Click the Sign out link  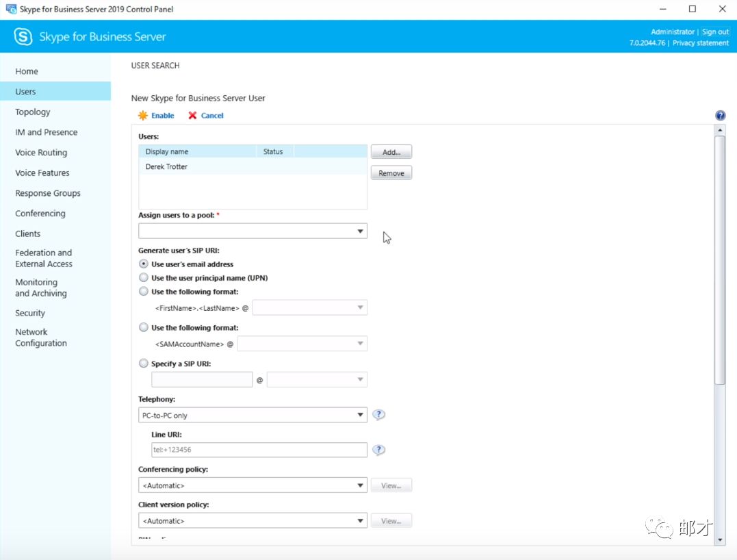point(715,32)
